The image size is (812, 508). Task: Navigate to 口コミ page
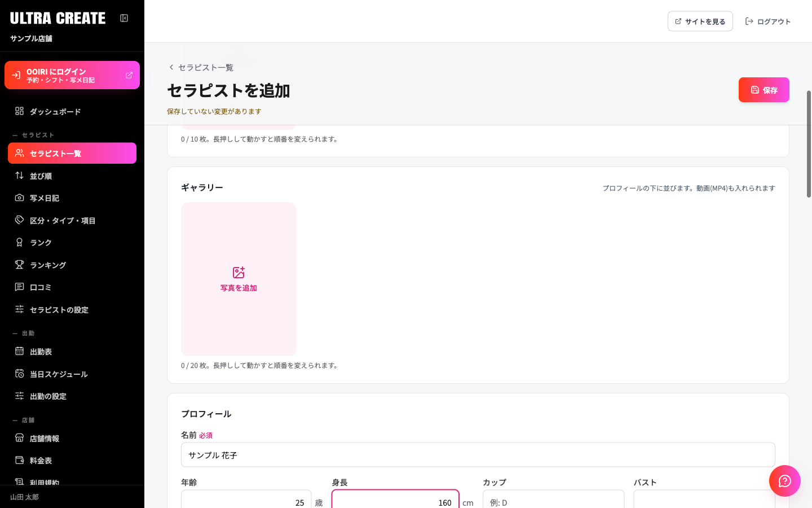72,287
